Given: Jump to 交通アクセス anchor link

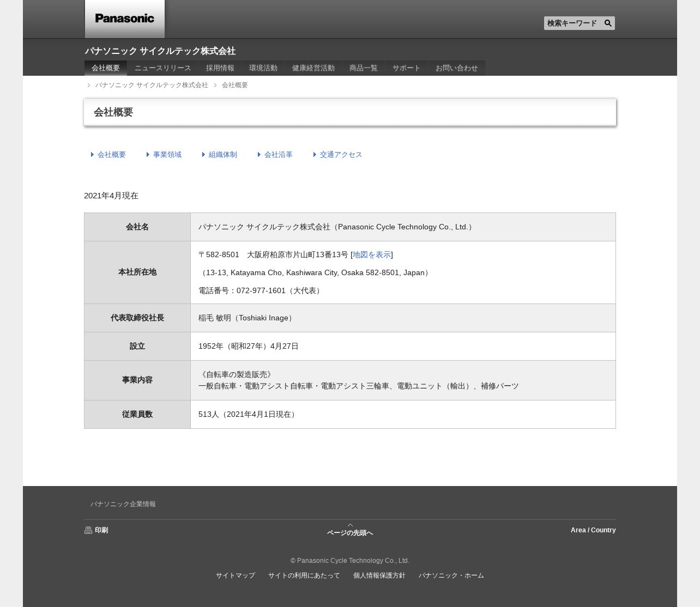Looking at the screenshot, I should (x=341, y=155).
